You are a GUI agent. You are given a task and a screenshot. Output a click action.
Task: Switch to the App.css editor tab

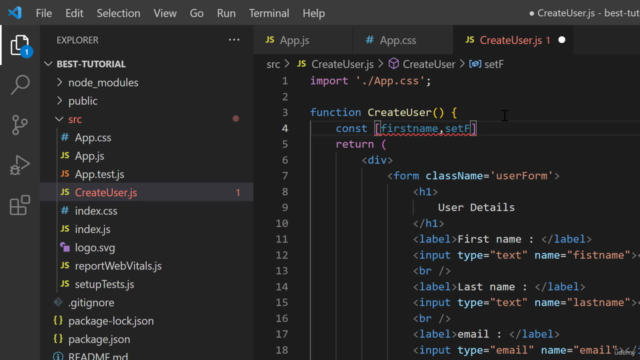(403, 40)
